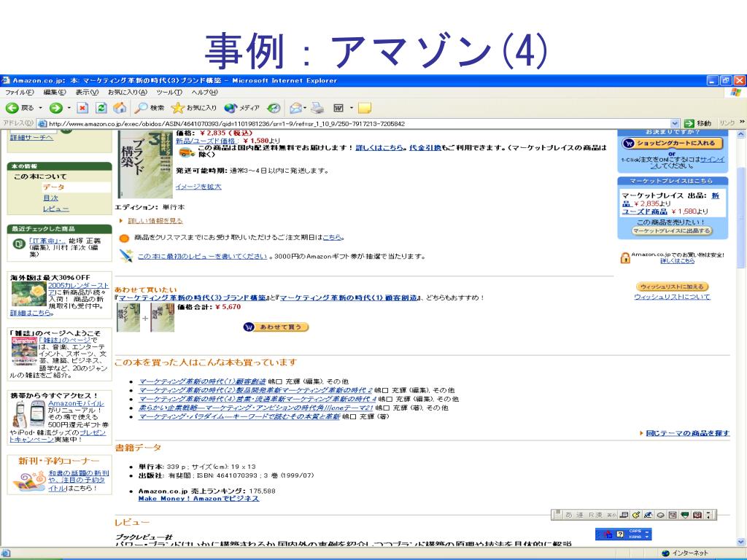747x560 pixels.
Task: Click the orange delivery truck icon
Action: pos(186,152)
